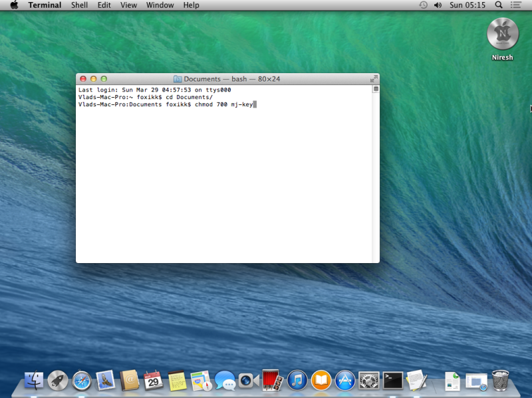
Task: Click the Terminal icon in the Dock
Action: pyautogui.click(x=393, y=380)
